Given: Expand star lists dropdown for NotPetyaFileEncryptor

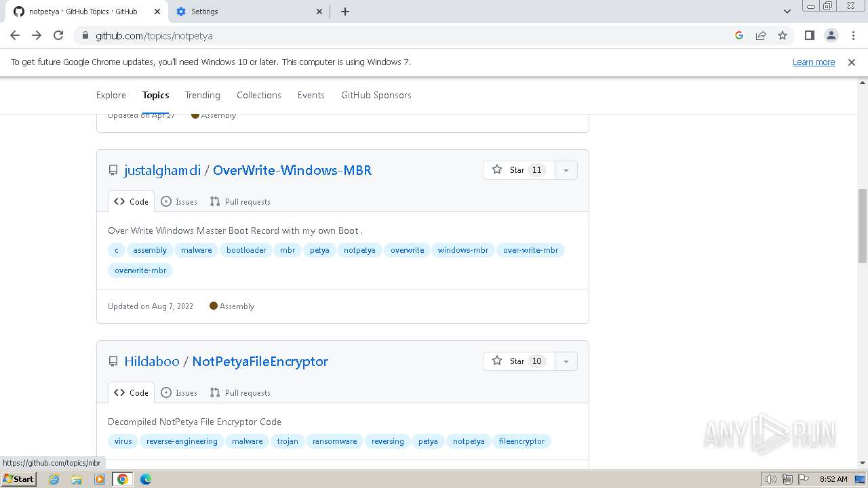Looking at the screenshot, I should click(x=566, y=361).
